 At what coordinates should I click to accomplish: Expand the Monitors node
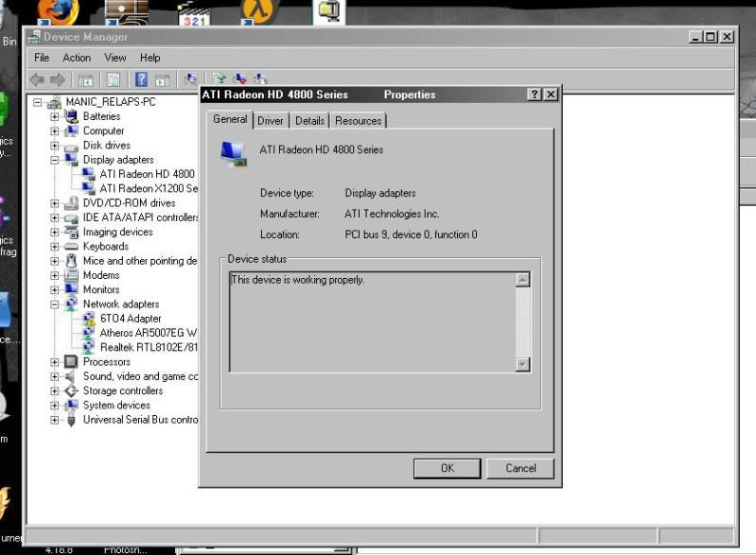(55, 290)
